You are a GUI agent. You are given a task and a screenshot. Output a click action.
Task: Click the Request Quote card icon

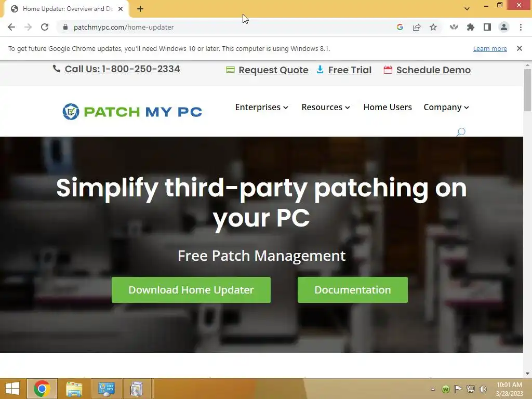(230, 70)
